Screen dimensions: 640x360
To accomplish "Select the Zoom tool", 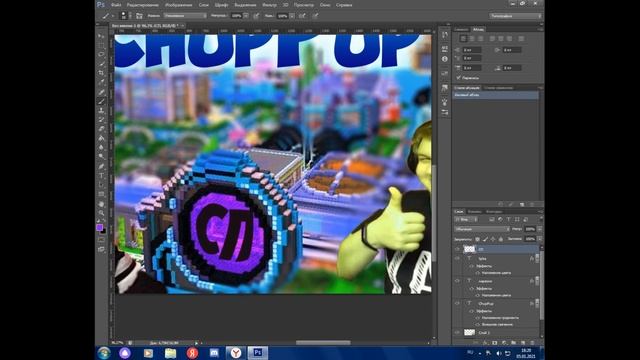I will (101, 213).
